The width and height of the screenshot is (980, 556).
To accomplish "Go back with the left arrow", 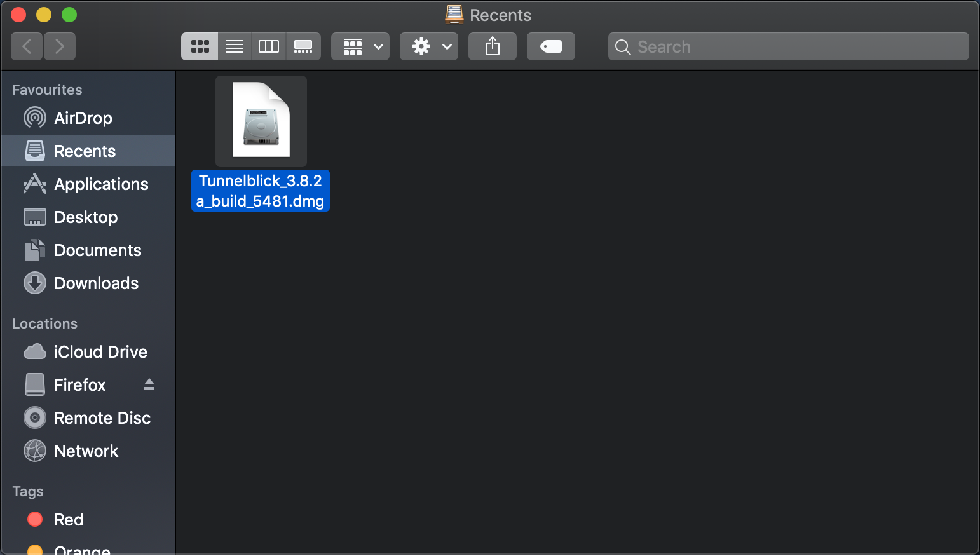I will [27, 46].
